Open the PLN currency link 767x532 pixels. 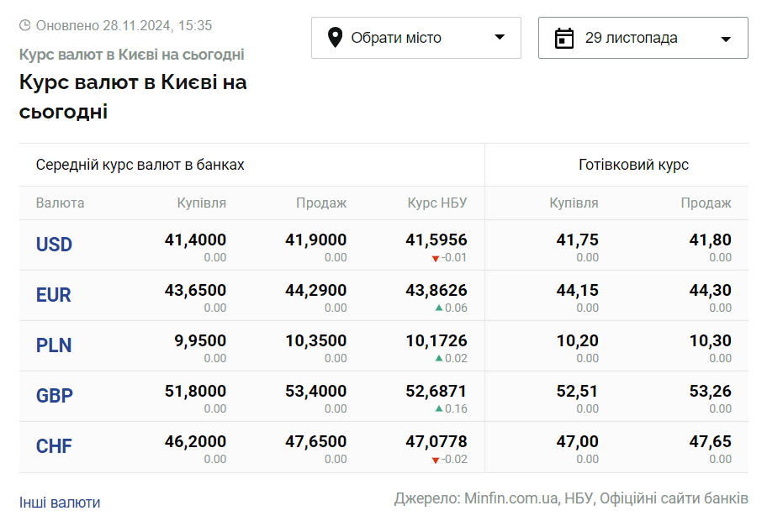[54, 345]
